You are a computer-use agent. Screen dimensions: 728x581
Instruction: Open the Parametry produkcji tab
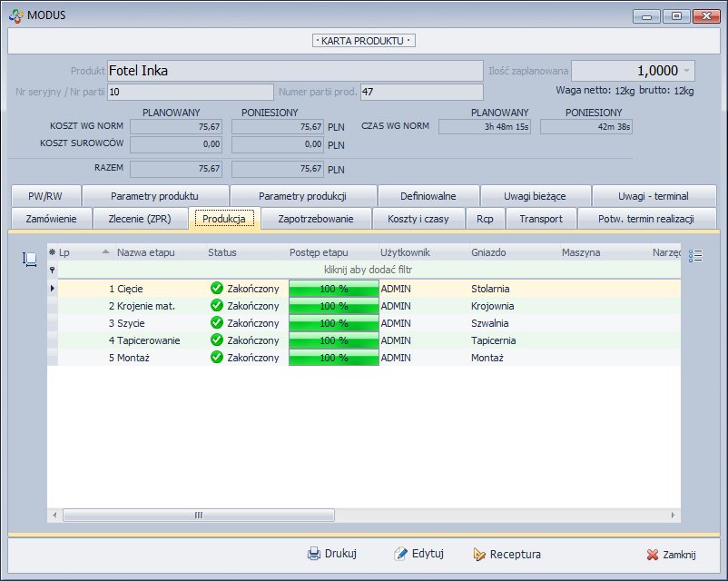tap(302, 196)
